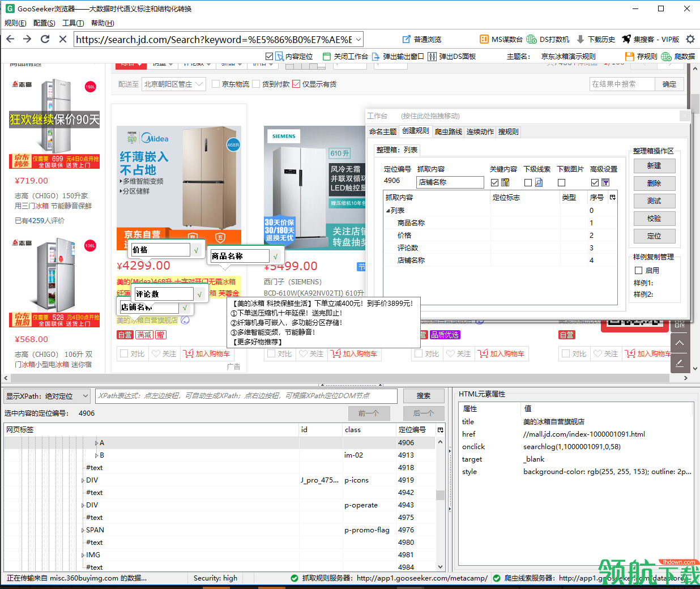Expand the DIV p-operate node
Viewport: 700px width, 589px height.
[x=83, y=505]
